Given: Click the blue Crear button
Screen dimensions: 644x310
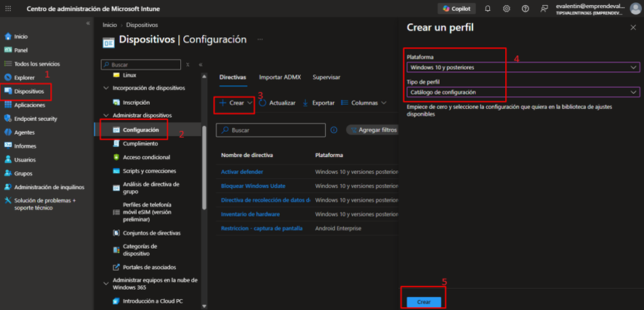Looking at the screenshot, I should tap(424, 302).
